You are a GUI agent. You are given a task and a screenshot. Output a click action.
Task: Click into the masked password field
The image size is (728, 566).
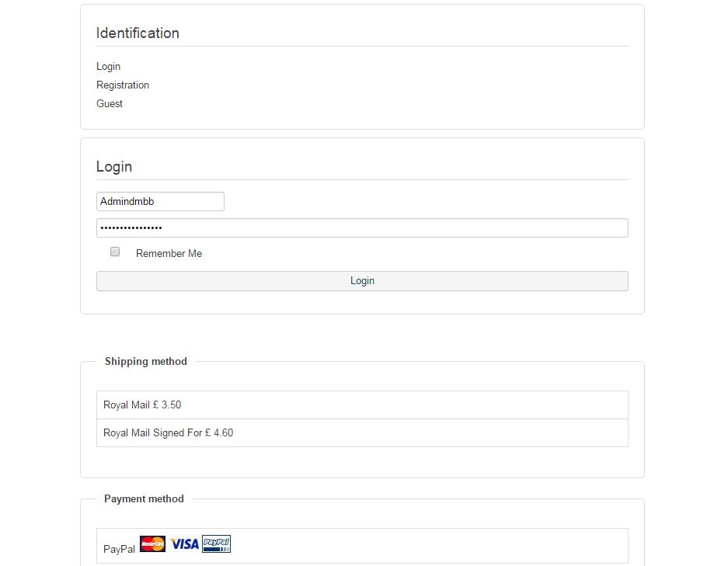click(362, 228)
